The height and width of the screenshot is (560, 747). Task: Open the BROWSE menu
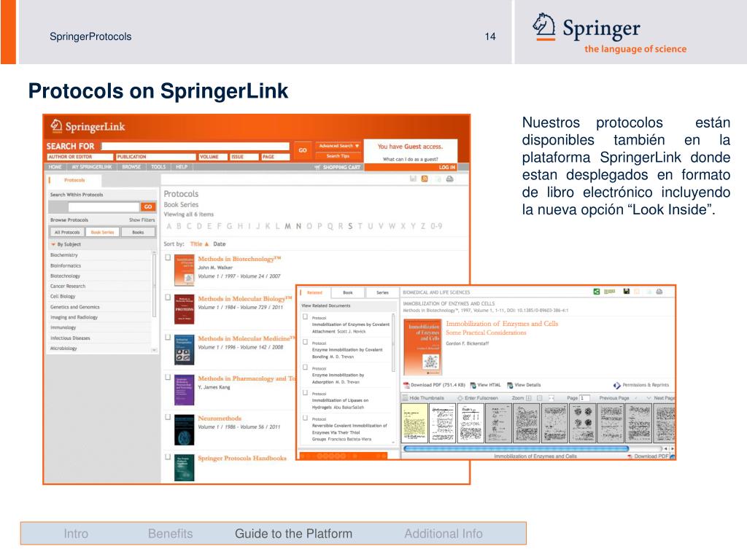coord(131,167)
